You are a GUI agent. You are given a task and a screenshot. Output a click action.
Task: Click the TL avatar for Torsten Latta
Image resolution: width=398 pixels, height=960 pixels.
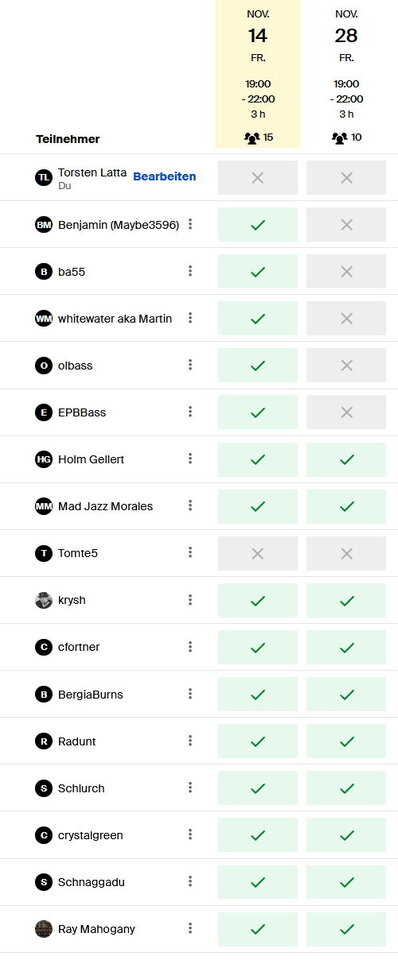pyautogui.click(x=43, y=178)
